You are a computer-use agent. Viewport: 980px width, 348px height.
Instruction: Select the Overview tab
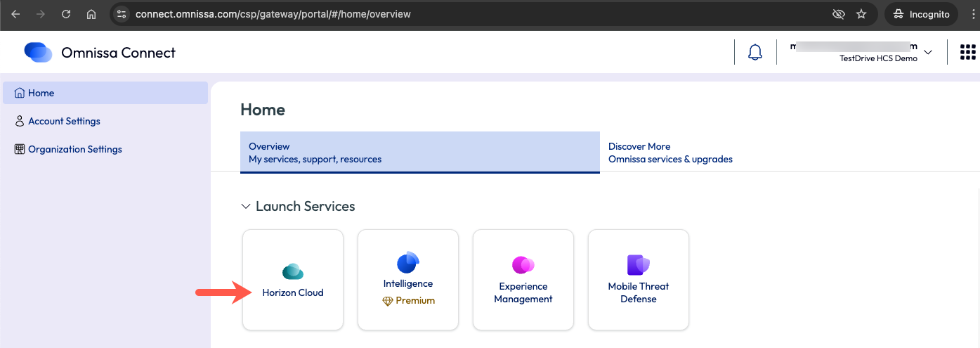pyautogui.click(x=419, y=153)
